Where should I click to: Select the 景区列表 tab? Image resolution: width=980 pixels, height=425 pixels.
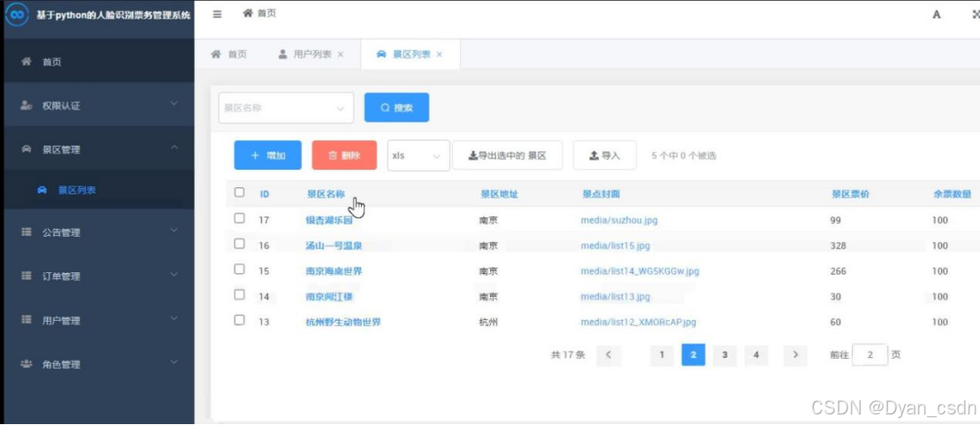coord(411,54)
